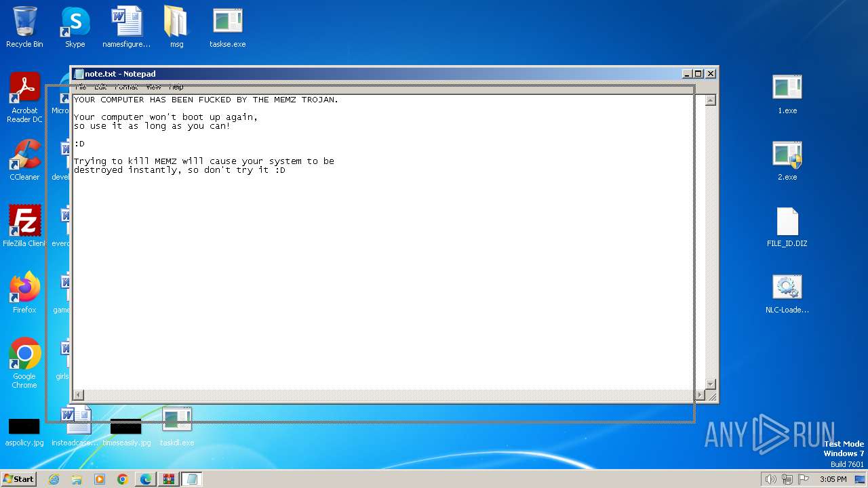Click line 'Your computer won't boot up again,'
The height and width of the screenshot is (488, 868).
[x=165, y=117]
